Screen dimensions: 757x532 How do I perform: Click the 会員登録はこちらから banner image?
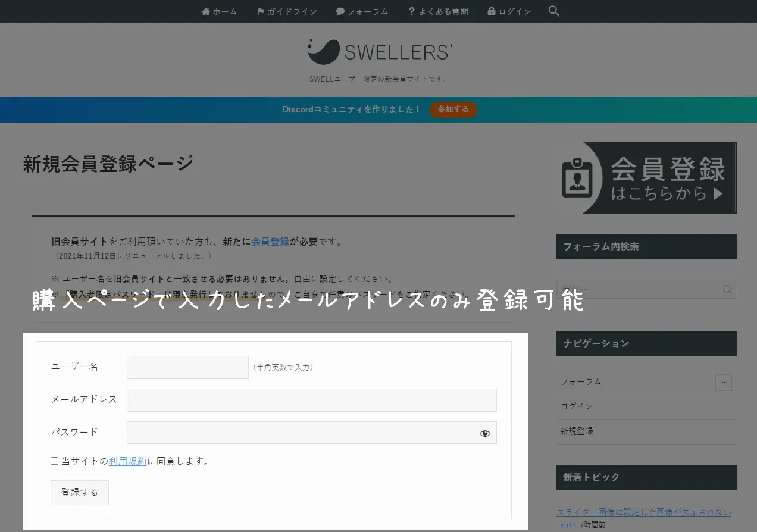(649, 177)
